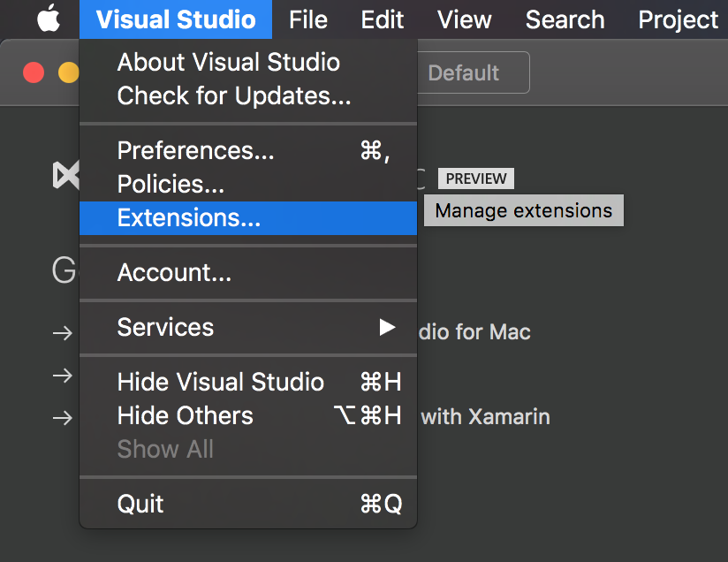Quit Visual Studio from the menu
This screenshot has height=562, width=728.
coord(248,504)
